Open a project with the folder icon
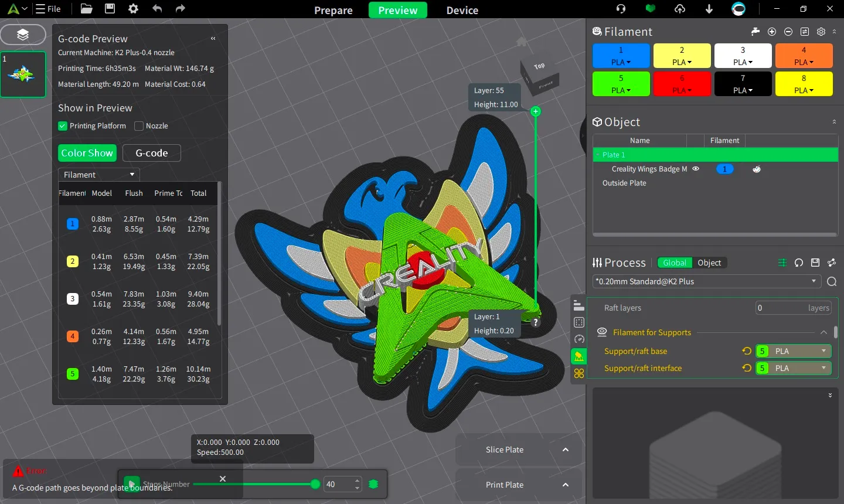The image size is (844, 504). 86,9
